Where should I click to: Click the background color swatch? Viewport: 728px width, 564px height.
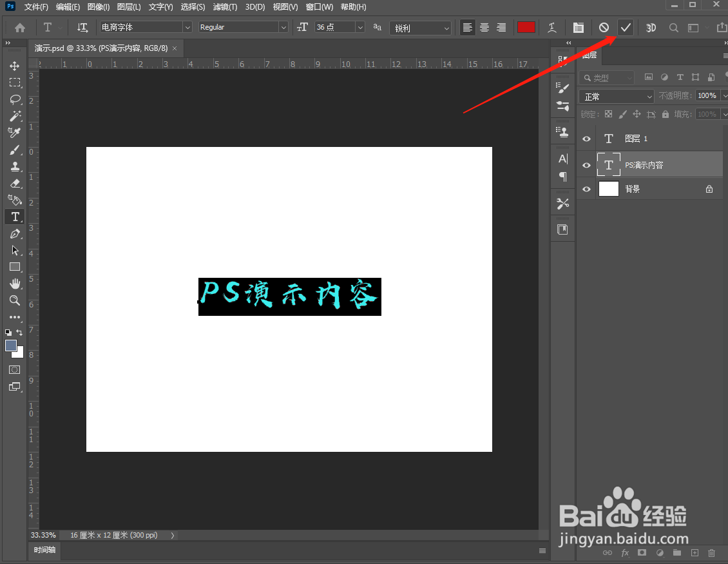(19, 354)
